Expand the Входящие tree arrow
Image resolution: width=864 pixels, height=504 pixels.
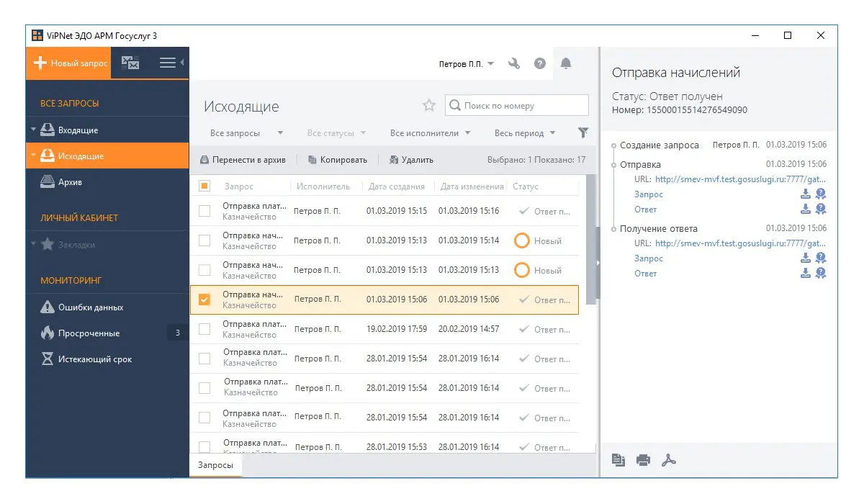(33, 130)
